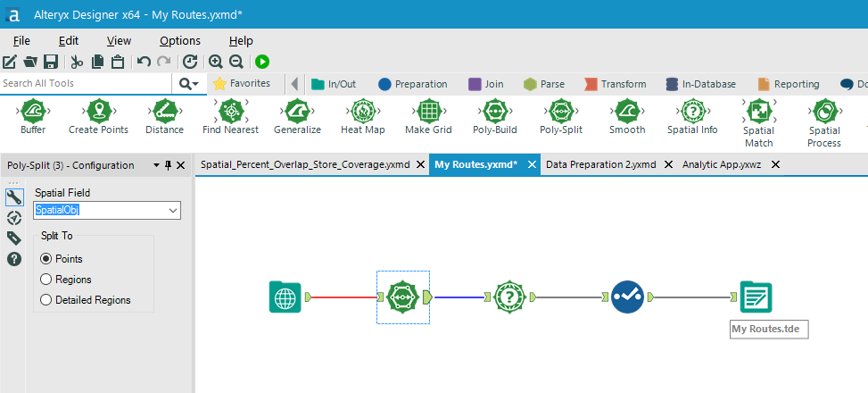The image size is (868, 393).
Task: Select the Heat Map tool
Action: [x=362, y=118]
